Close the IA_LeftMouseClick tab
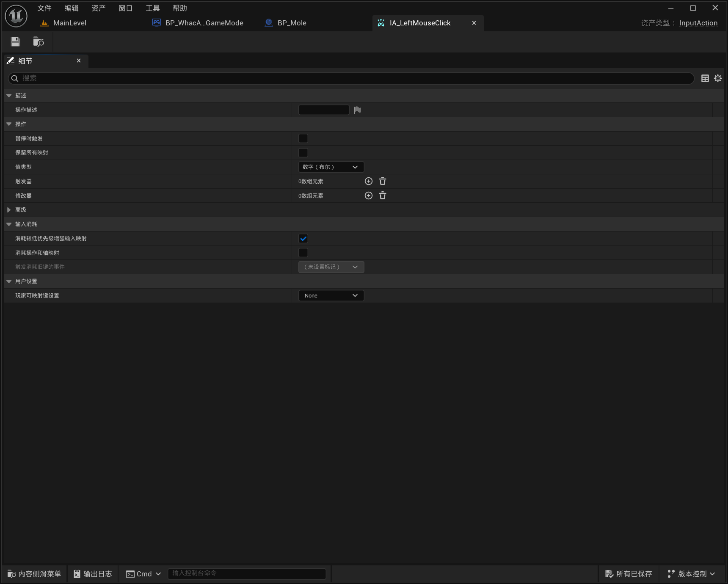Screen dimensions: 728x584 [x=474, y=23]
